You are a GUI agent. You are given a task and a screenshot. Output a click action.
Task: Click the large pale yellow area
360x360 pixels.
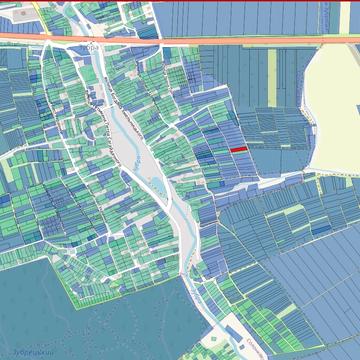(x=333, y=110)
